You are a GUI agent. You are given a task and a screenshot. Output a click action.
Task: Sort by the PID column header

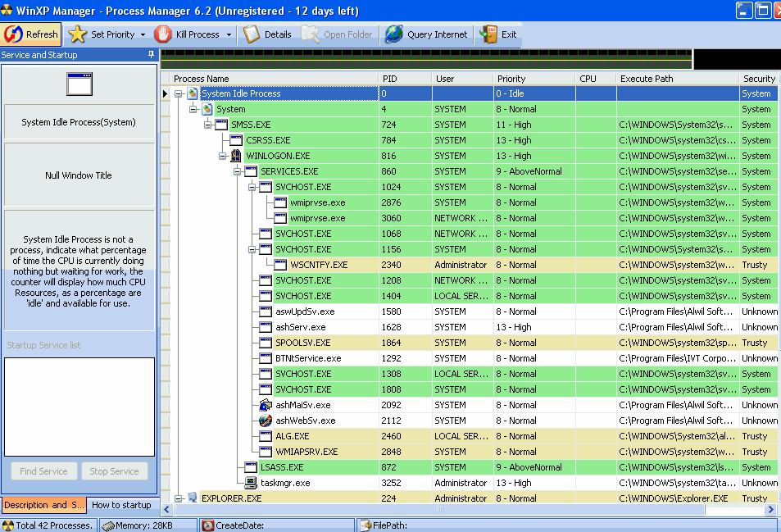[x=405, y=79]
